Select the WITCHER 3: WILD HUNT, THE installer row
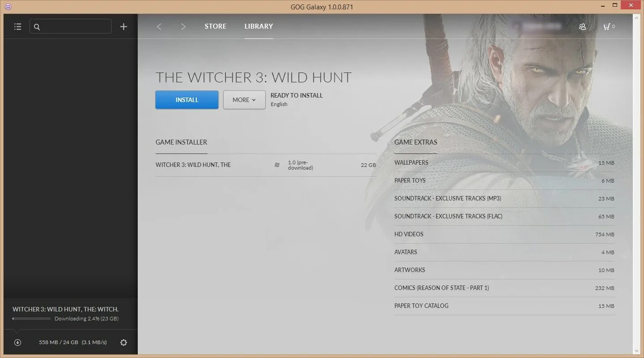 266,165
